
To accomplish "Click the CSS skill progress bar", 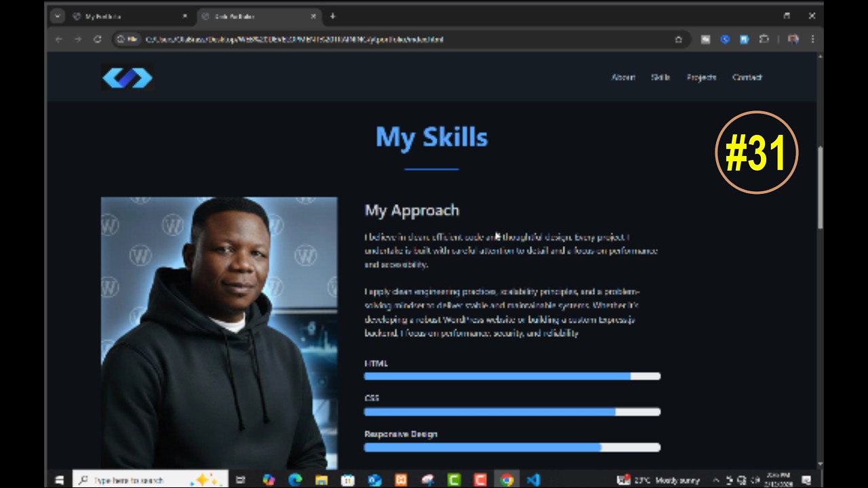I will 512,411.
